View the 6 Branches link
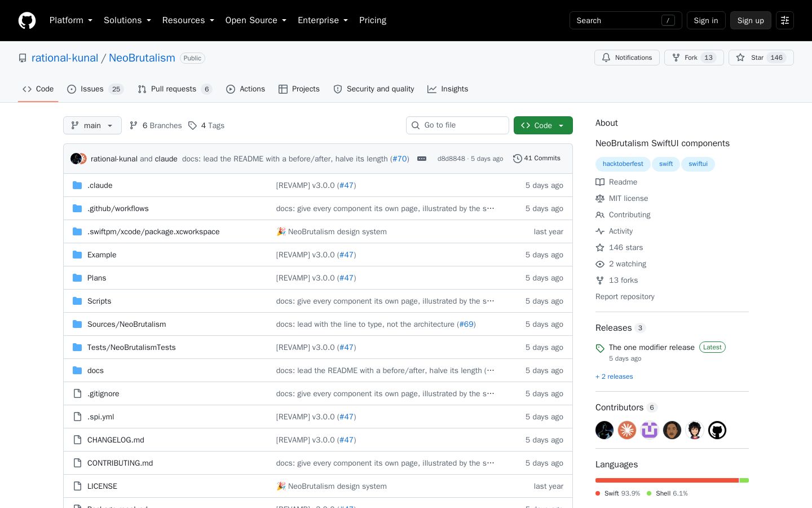 (156, 125)
